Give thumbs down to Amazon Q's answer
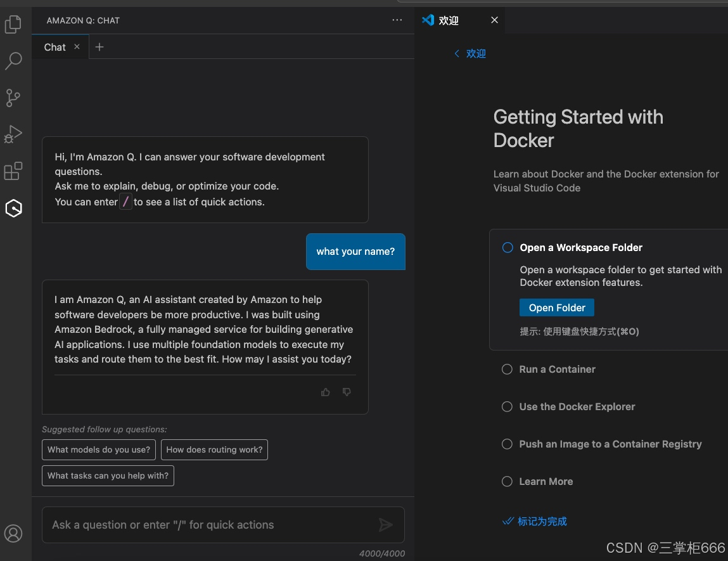The image size is (728, 561). click(x=347, y=392)
